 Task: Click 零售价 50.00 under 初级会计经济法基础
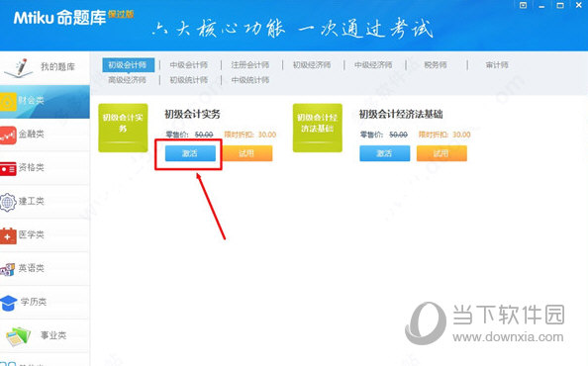pyautogui.click(x=384, y=135)
